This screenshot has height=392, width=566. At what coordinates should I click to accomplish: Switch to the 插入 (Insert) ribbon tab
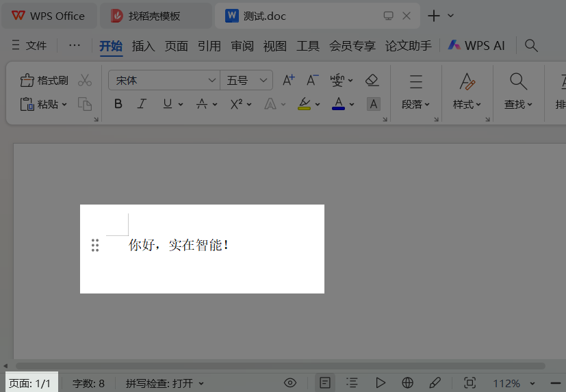point(144,46)
